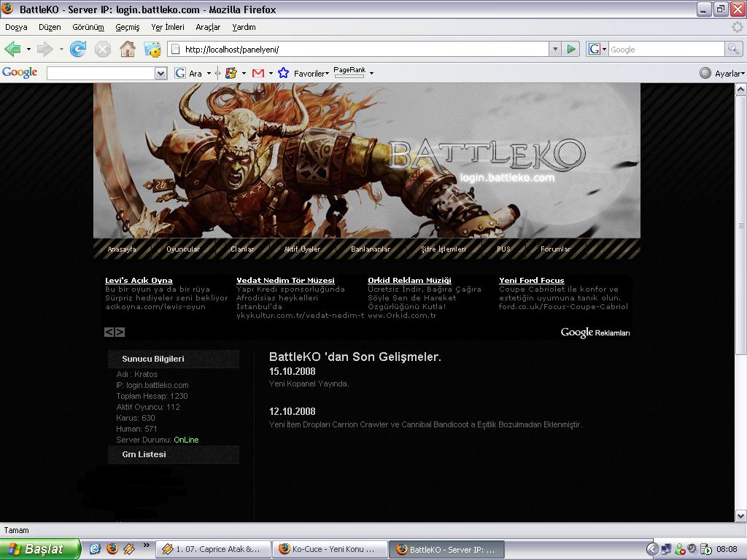
Task: Open the Aktif Üyeler navigation item
Action: 302,249
